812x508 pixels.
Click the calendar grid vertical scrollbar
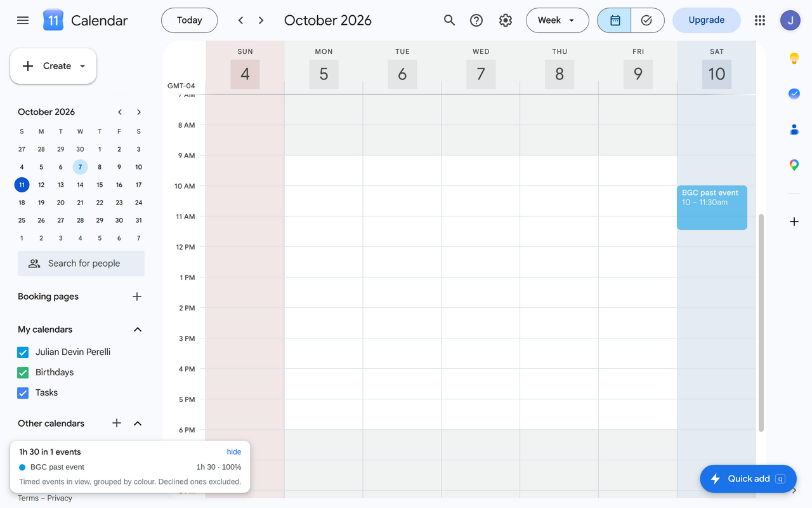(761, 323)
